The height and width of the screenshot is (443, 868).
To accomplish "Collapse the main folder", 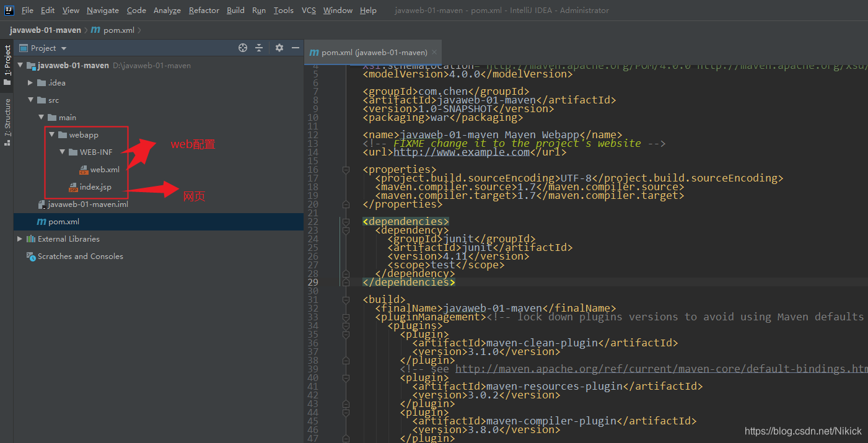I will click(x=42, y=117).
